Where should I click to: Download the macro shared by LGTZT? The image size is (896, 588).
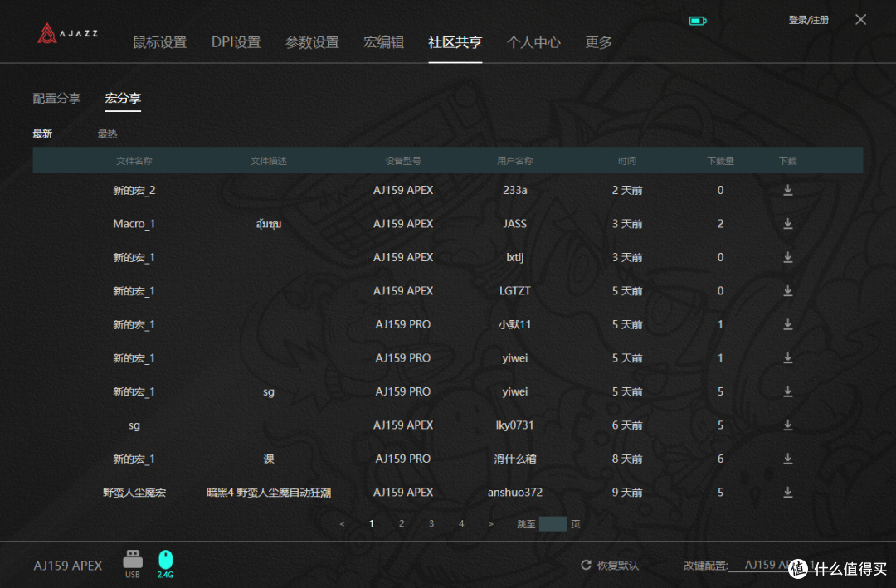click(787, 291)
